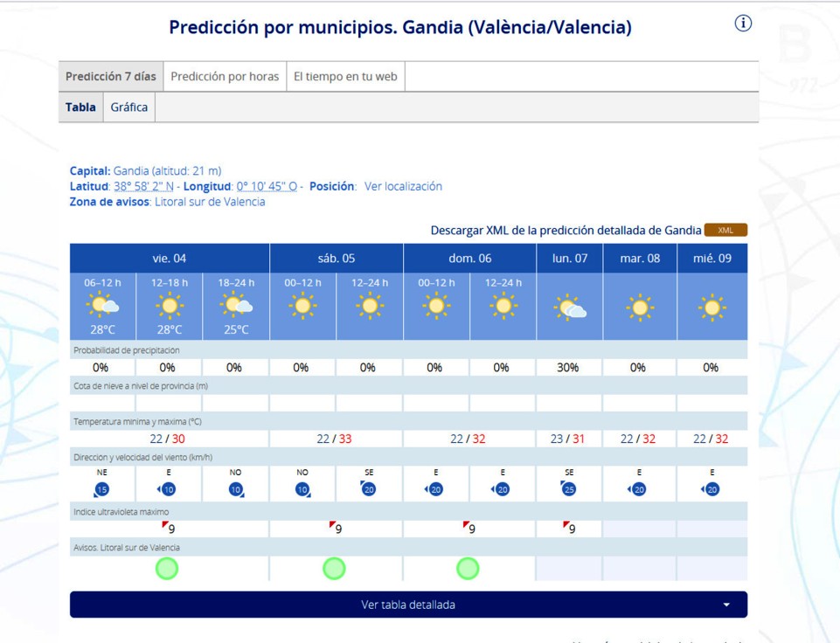
Task: Click sunny icon for vie. 04 12–18 h
Action: [170, 305]
